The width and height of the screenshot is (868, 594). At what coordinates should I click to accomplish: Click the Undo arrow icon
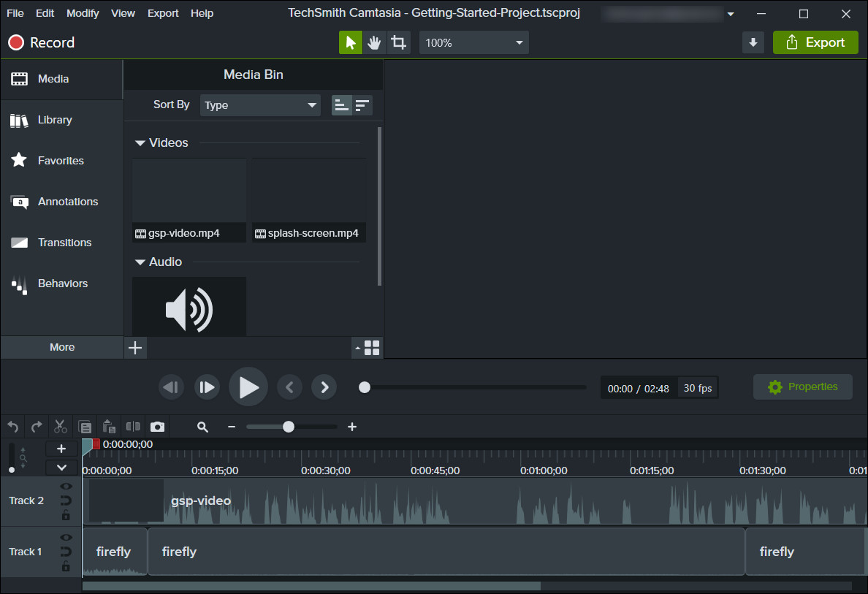tap(13, 427)
